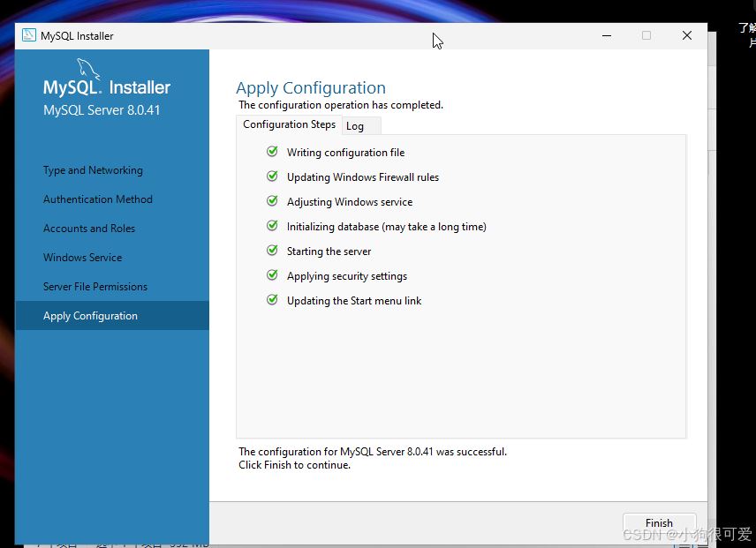Click 'MySQL Server 8.0.41' sidebar subtitle
Image resolution: width=756 pixels, height=548 pixels.
[102, 110]
